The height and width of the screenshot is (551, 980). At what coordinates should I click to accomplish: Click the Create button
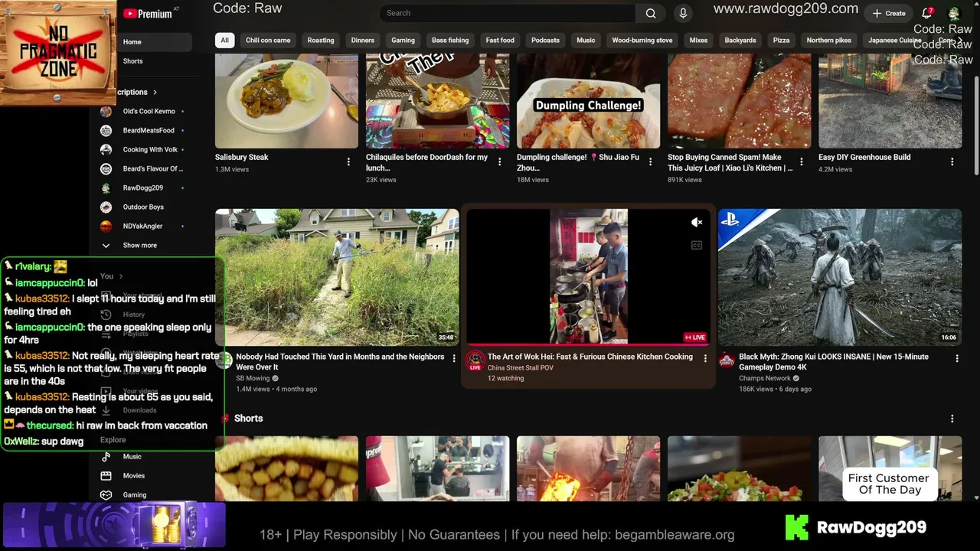point(889,13)
